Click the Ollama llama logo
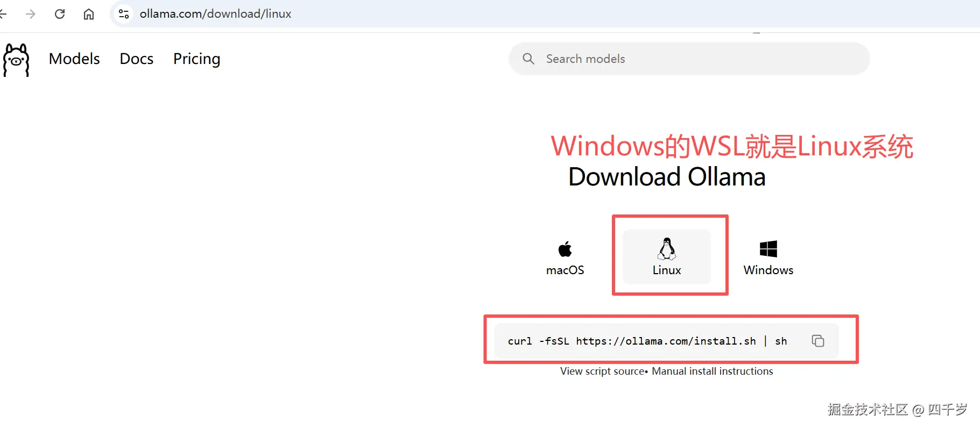The image size is (980, 429). (x=16, y=60)
